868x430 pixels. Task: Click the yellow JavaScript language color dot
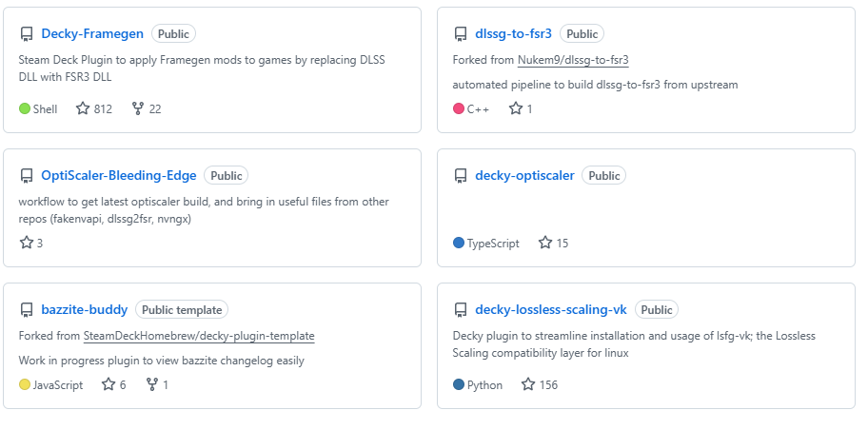click(x=25, y=384)
